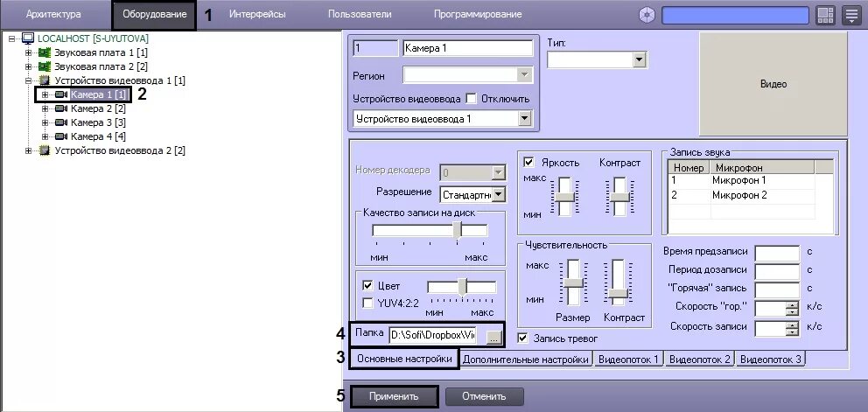Image resolution: width=868 pixels, height=412 pixels.
Task: Switch to the Интерфейсы tab
Action: [x=257, y=14]
